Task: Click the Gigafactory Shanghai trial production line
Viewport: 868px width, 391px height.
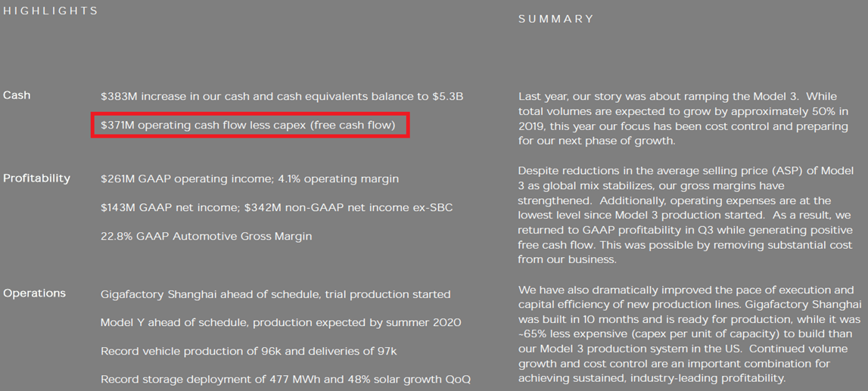Action: pos(275,294)
